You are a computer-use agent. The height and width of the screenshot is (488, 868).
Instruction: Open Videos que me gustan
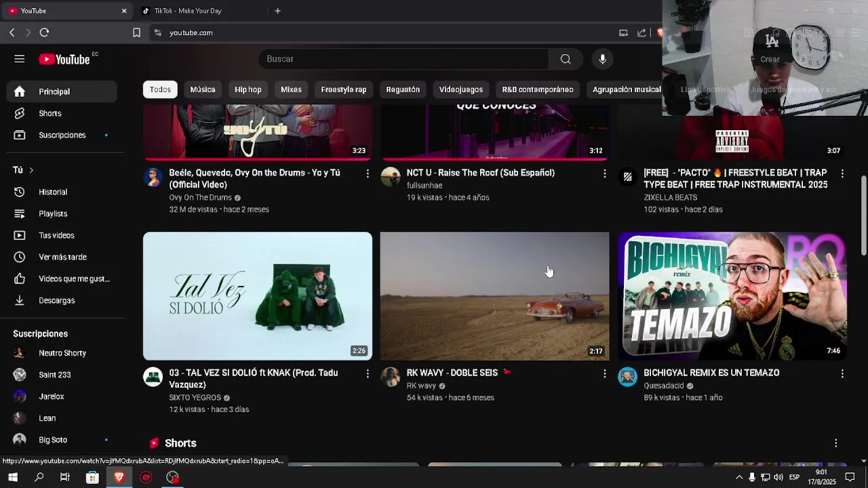(x=62, y=279)
